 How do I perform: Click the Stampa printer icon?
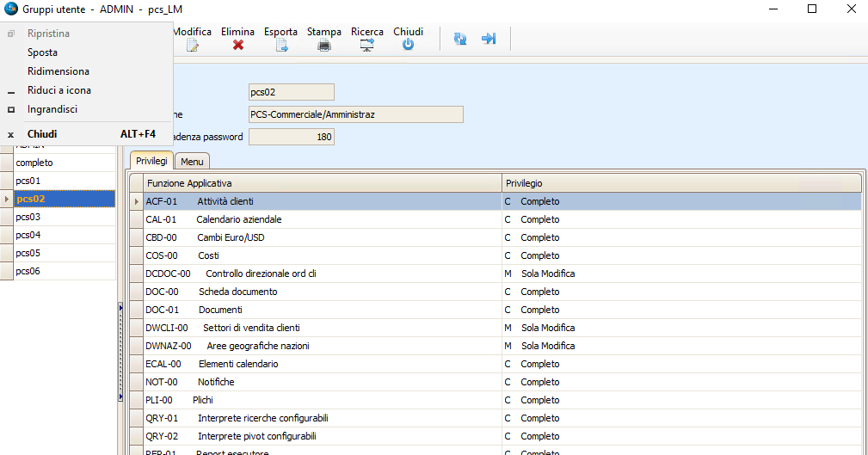324,45
